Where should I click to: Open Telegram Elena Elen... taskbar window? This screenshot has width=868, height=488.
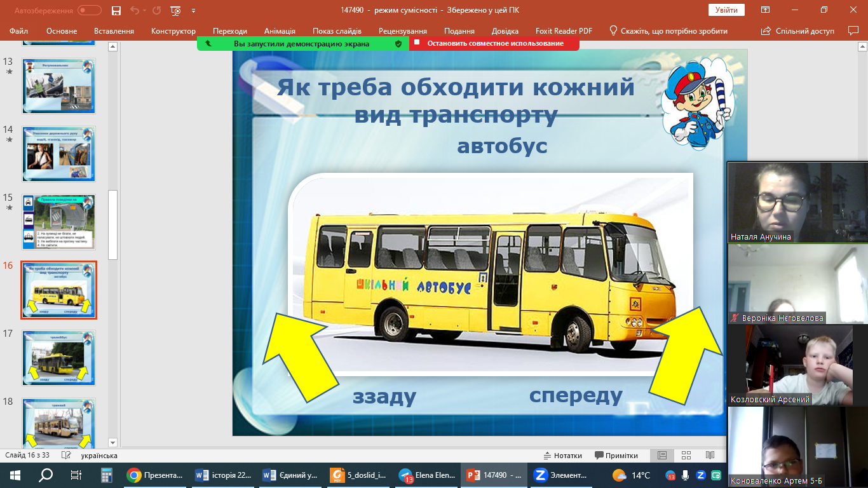[x=427, y=475]
